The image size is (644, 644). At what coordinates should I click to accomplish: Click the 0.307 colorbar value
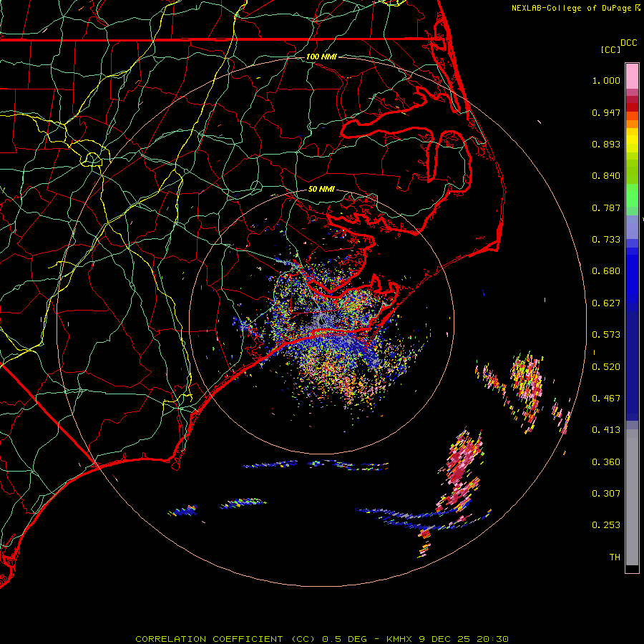[606, 494]
